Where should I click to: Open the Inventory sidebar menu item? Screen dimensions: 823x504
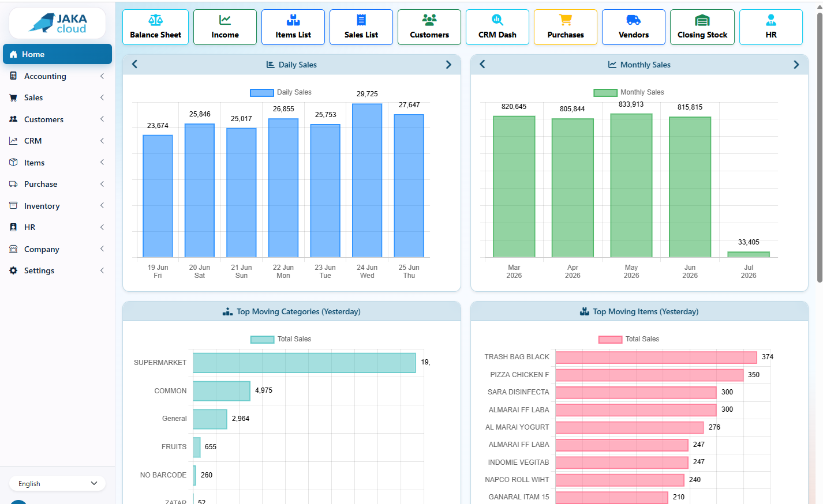click(57, 206)
